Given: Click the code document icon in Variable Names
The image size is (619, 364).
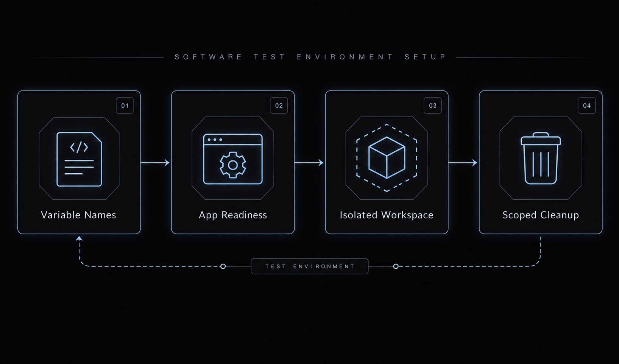Looking at the screenshot, I should (x=79, y=159).
